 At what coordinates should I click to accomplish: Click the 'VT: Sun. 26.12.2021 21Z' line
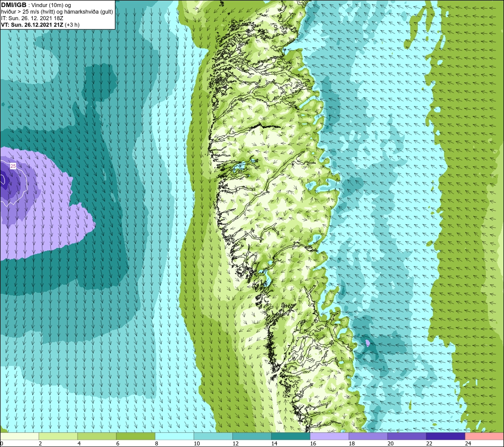pos(32,25)
